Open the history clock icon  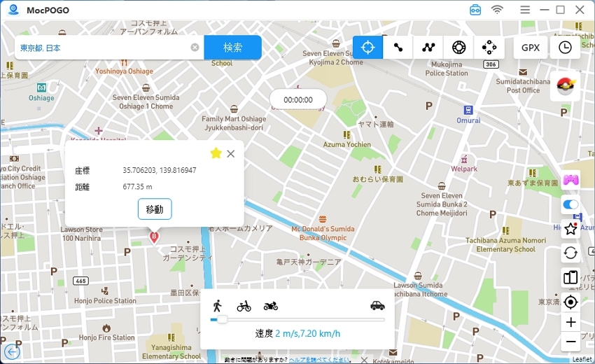(x=565, y=48)
